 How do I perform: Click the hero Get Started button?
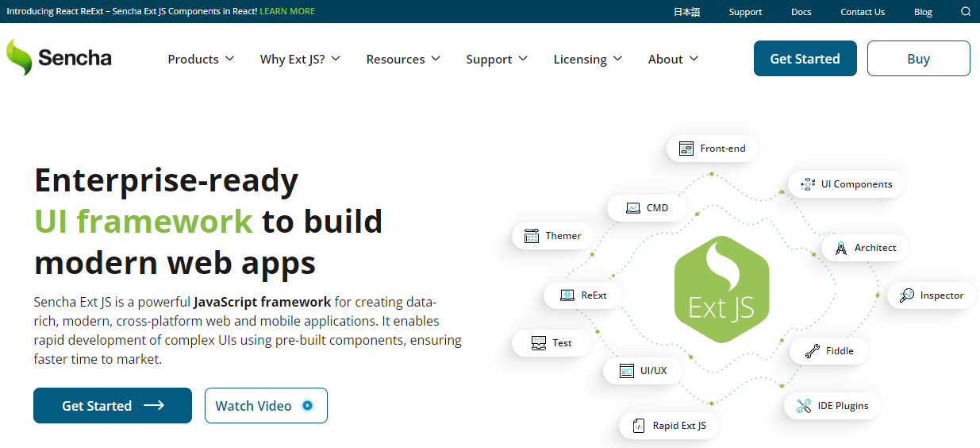(x=113, y=405)
